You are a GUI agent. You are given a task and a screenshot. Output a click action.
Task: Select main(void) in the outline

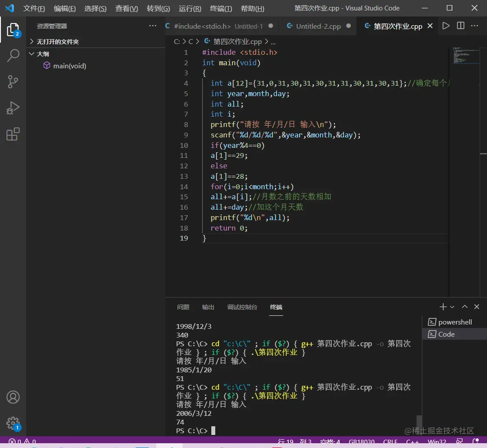point(70,66)
